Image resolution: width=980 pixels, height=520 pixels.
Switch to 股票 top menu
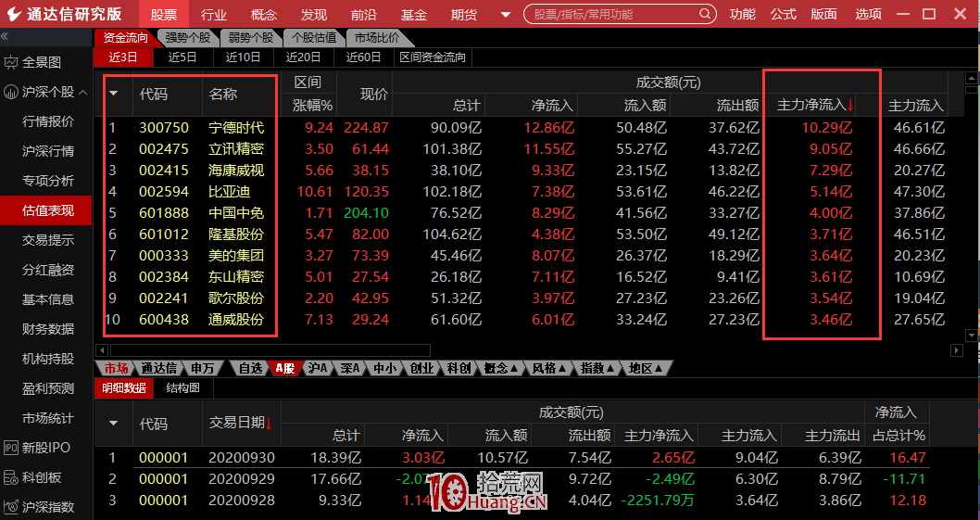164,15
